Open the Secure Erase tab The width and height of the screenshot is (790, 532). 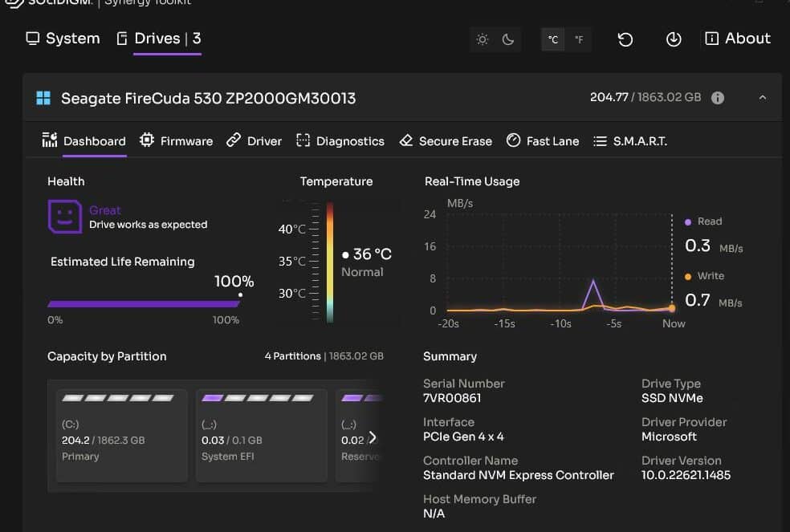coord(446,141)
